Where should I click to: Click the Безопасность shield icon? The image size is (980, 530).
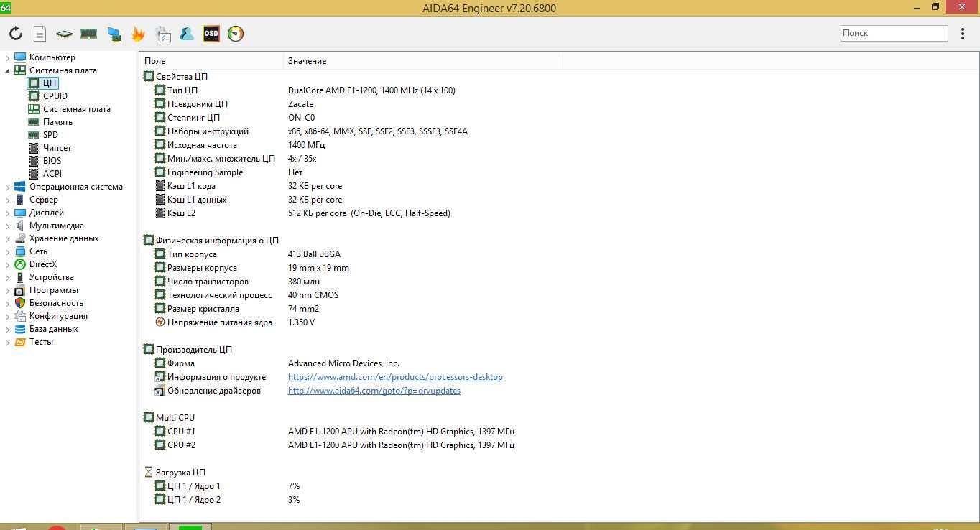pos(20,303)
